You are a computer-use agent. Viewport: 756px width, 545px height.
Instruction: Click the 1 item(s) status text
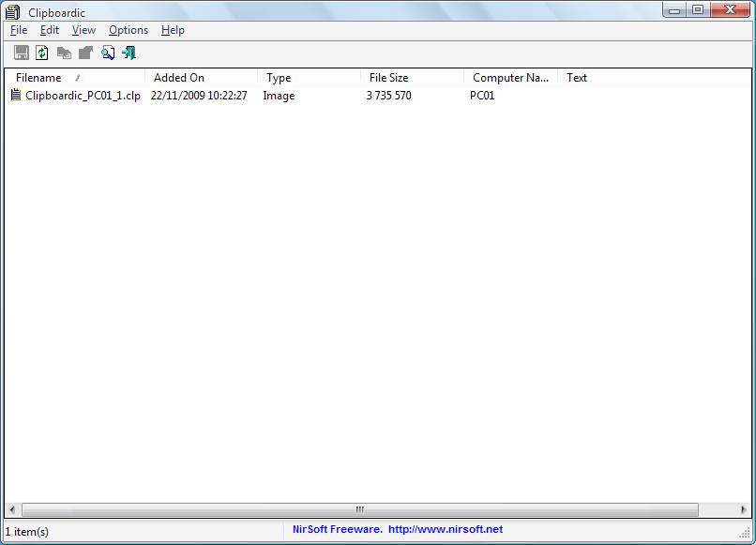click(27, 532)
